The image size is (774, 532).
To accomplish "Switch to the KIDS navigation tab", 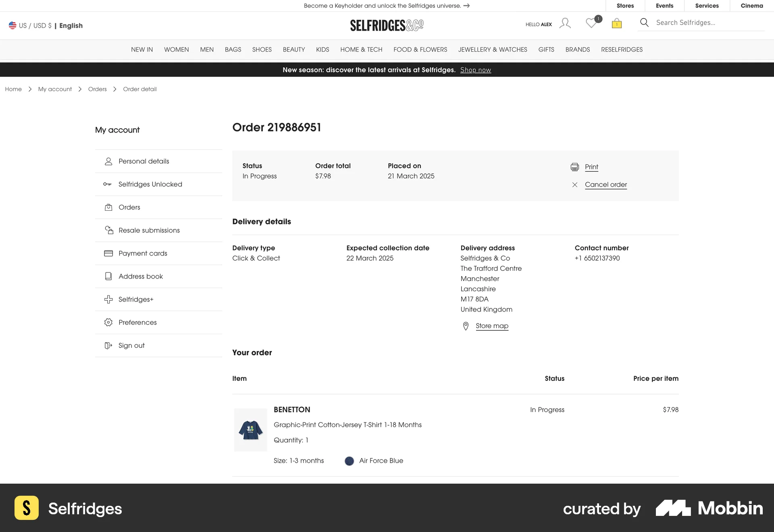I will coord(322,50).
